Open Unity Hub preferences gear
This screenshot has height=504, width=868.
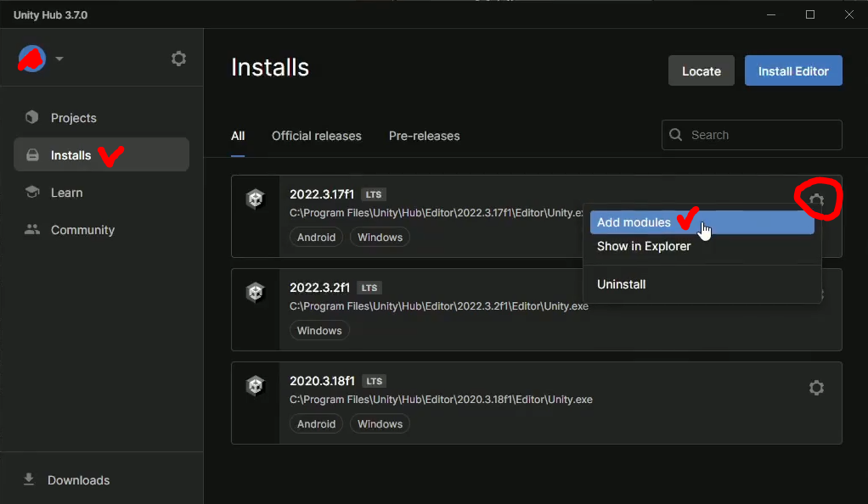point(178,59)
